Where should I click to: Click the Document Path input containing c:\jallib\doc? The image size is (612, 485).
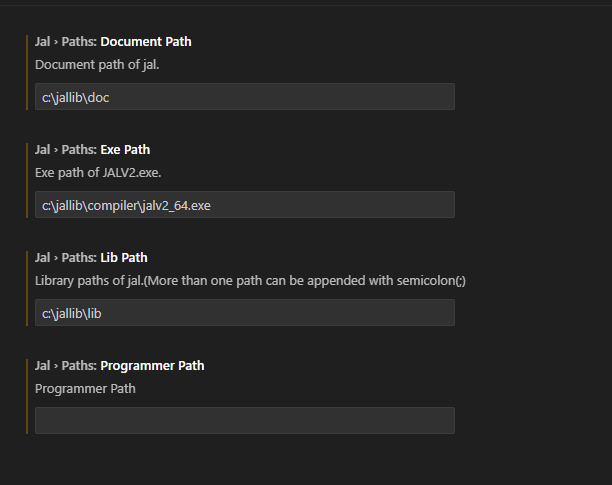tap(245, 96)
